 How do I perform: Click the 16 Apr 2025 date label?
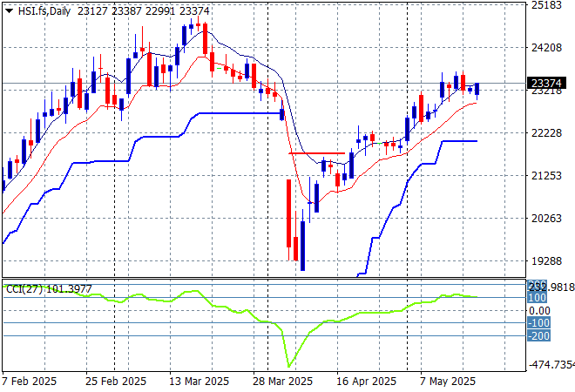pos(366,382)
